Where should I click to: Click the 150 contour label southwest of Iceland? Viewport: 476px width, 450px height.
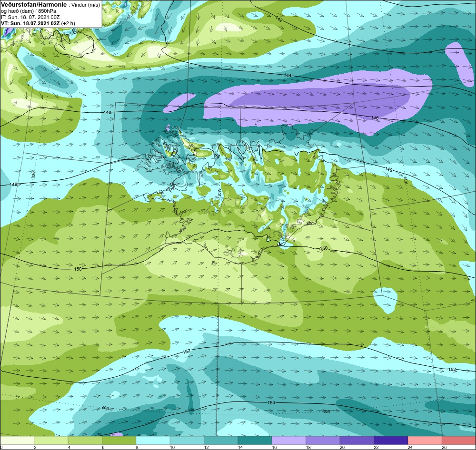[78, 269]
